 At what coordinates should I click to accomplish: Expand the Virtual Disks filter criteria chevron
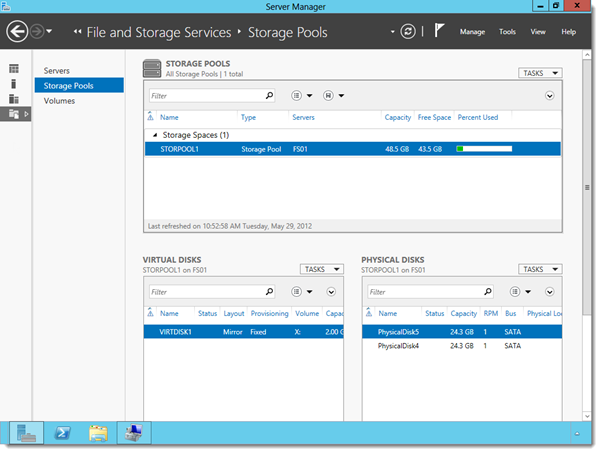tap(331, 292)
